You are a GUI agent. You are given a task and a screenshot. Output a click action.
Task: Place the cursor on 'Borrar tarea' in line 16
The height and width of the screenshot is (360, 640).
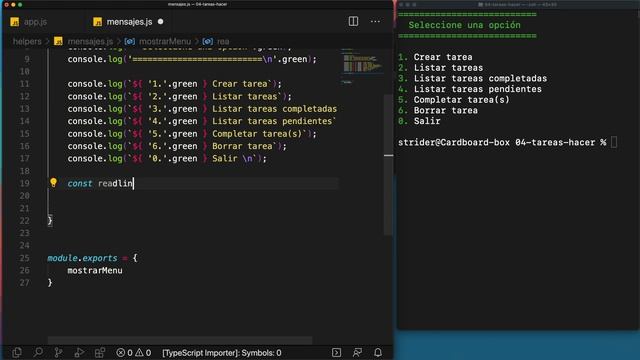pyautogui.click(x=242, y=146)
